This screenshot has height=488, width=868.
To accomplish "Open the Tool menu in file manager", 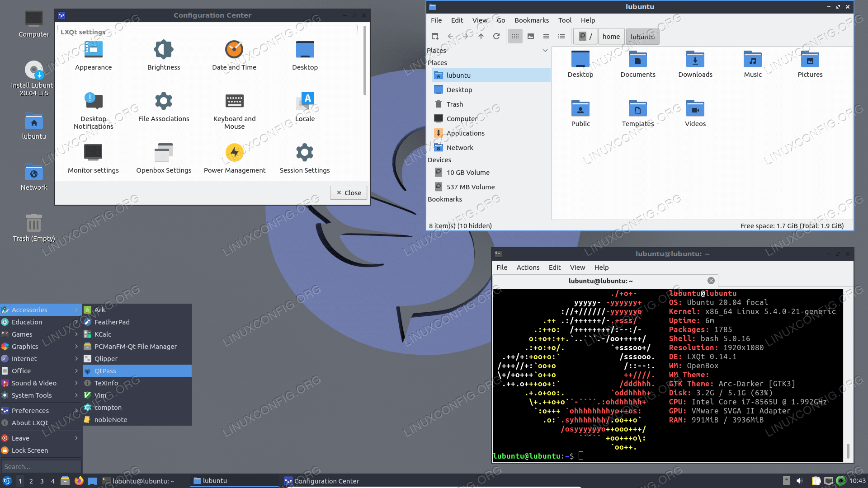I will pyautogui.click(x=565, y=20).
